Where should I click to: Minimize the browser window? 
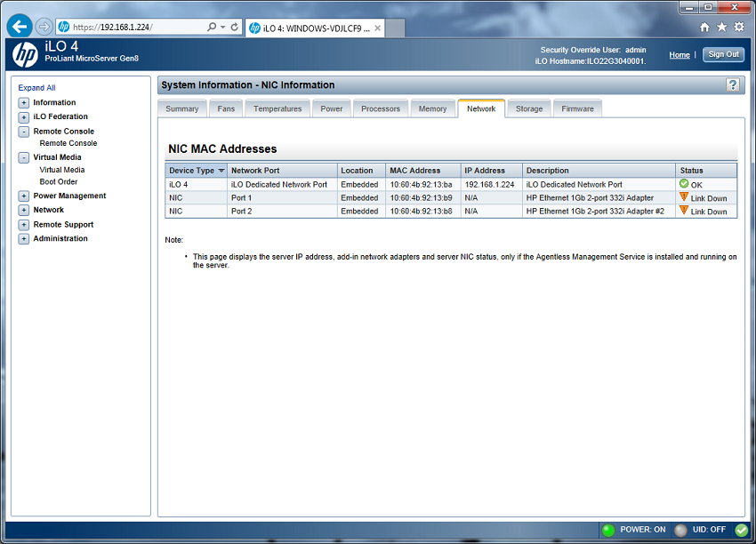tap(689, 7)
